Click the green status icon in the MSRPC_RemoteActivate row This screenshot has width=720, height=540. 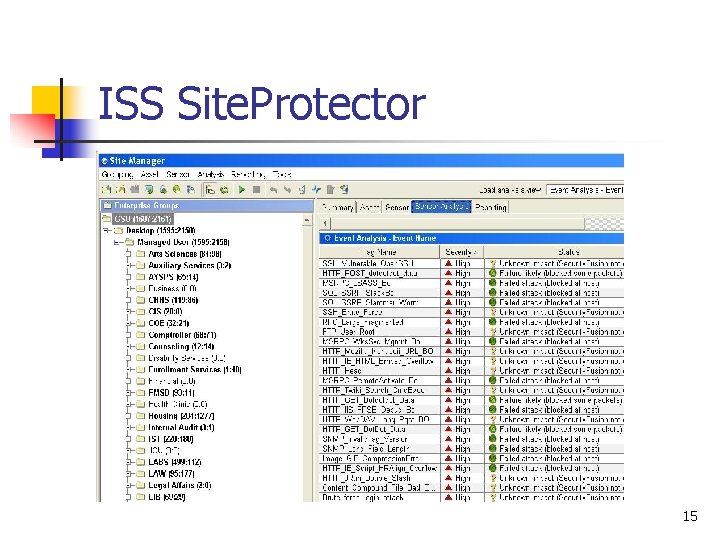coord(493,381)
